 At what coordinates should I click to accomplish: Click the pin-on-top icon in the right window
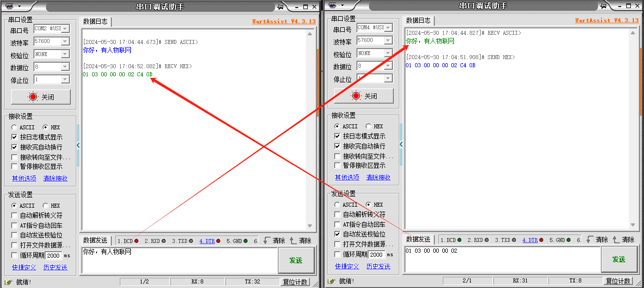(x=603, y=6)
